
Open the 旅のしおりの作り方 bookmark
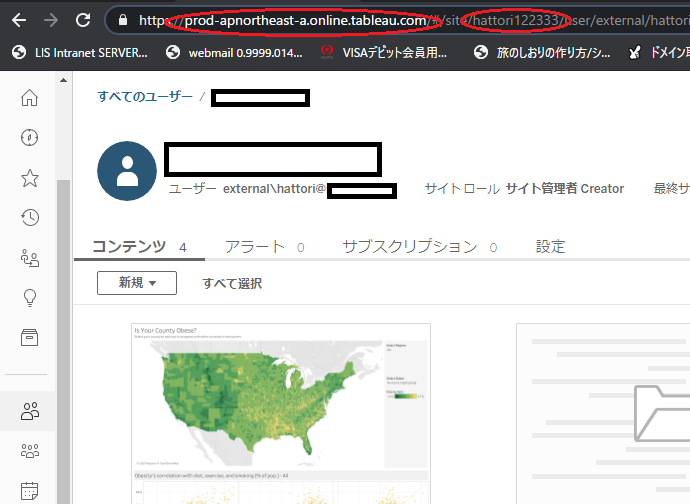click(542, 53)
